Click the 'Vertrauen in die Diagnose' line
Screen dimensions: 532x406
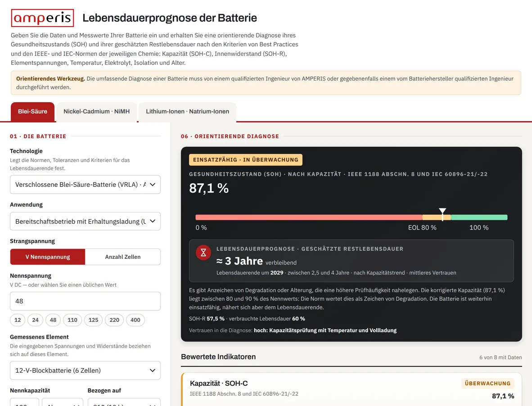(x=293, y=330)
